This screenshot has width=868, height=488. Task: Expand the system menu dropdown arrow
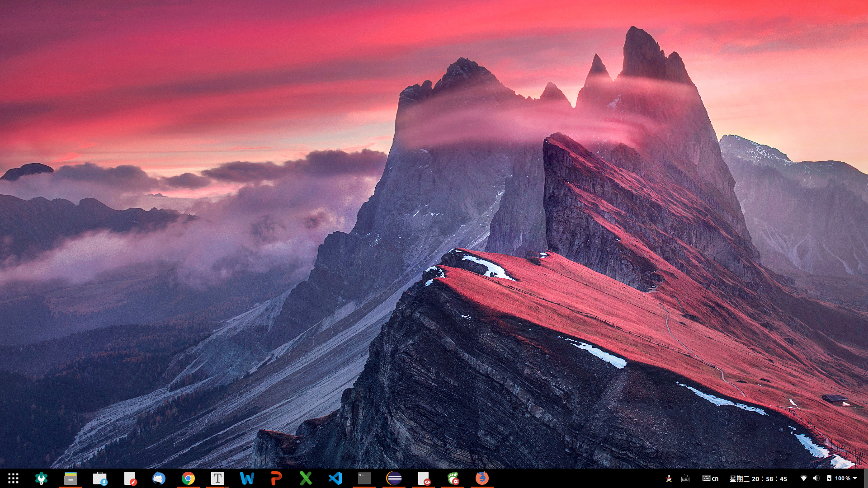pyautogui.click(x=855, y=479)
